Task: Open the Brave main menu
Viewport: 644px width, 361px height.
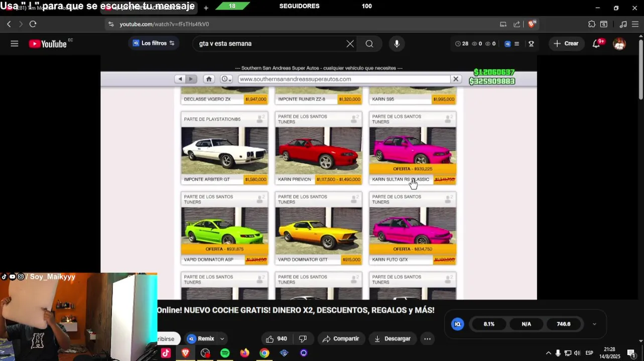Action: pos(635,24)
